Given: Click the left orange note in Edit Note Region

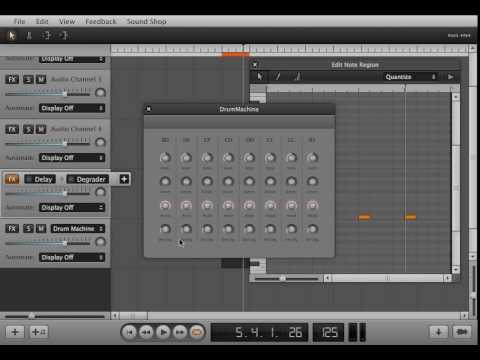Looking at the screenshot, I should (364, 217).
